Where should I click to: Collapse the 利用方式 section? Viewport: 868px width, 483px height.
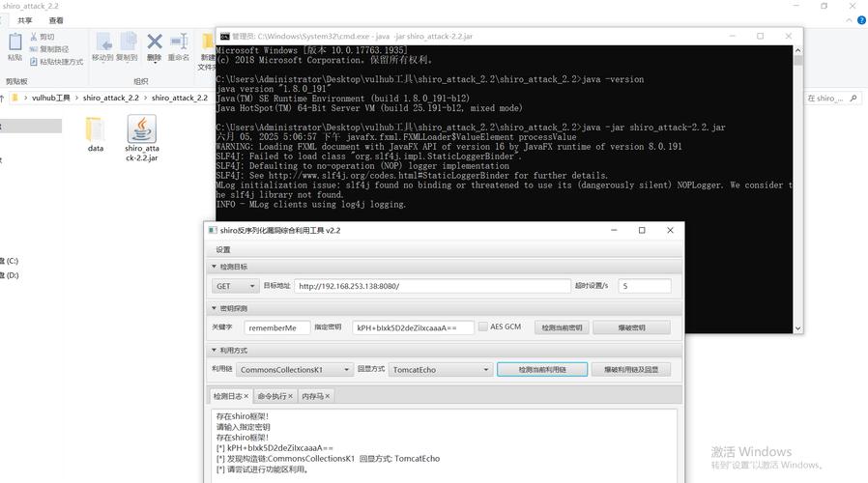[214, 351]
